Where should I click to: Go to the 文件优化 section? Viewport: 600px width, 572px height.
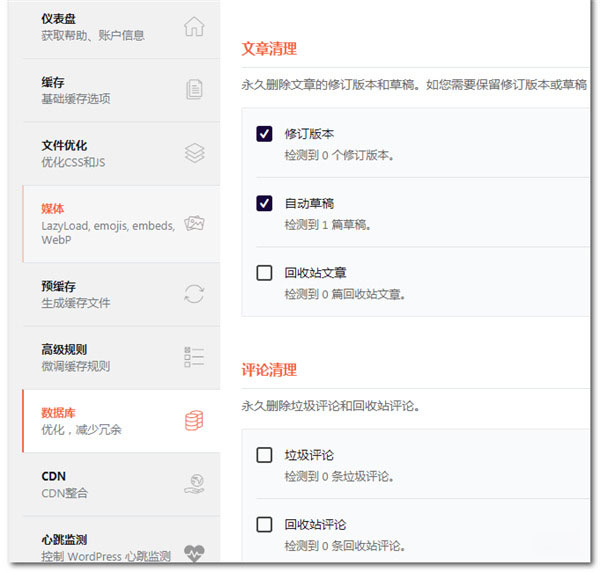65,146
